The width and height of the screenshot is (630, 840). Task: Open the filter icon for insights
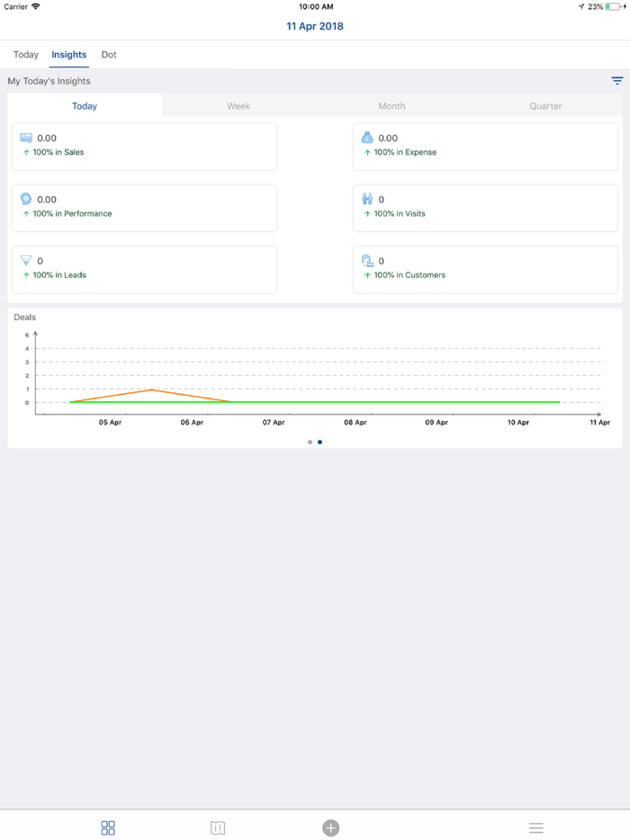[x=617, y=81]
